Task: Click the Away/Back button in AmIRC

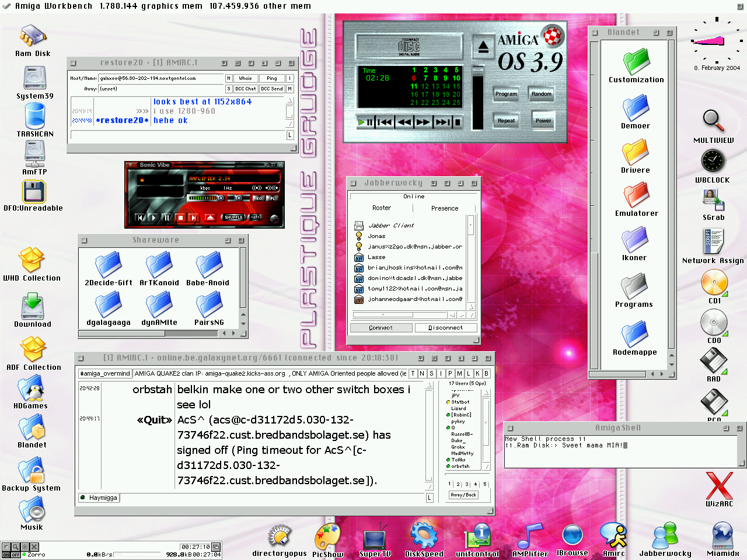Action: 463,495
